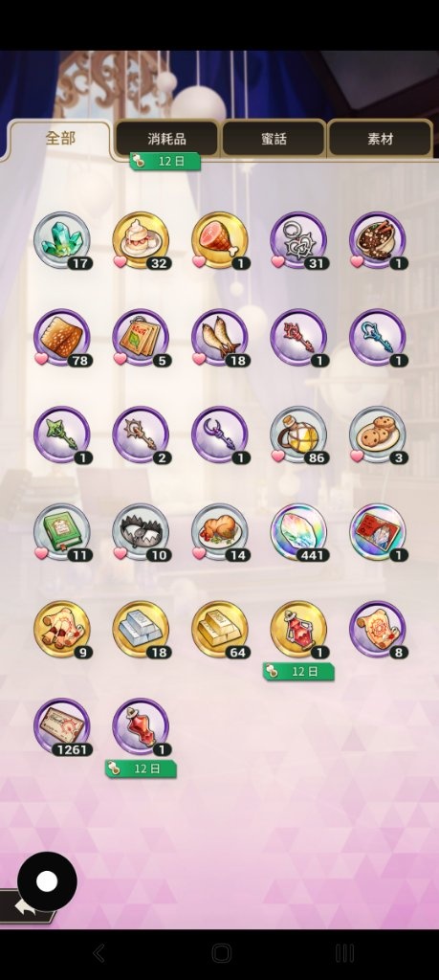Image resolution: width=439 pixels, height=980 pixels.
Task: Switch to the 素材 tab
Action: [380, 139]
